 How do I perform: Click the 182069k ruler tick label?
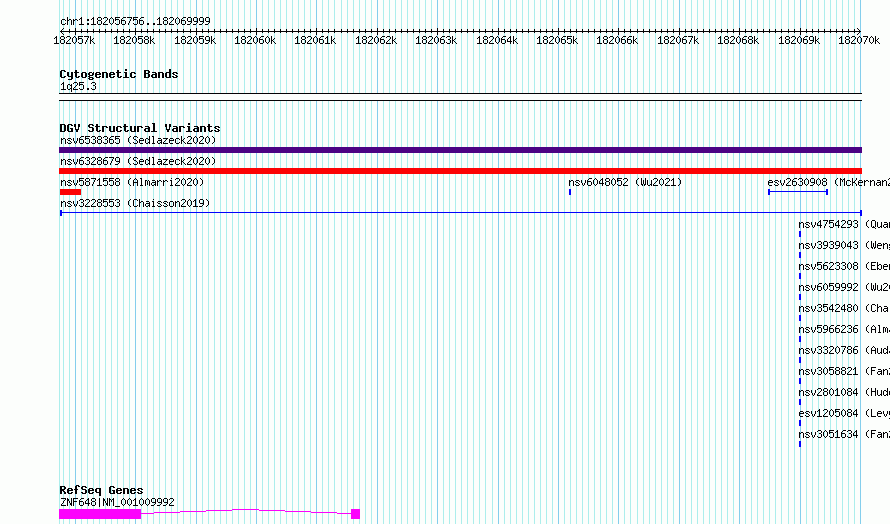(x=799, y=40)
